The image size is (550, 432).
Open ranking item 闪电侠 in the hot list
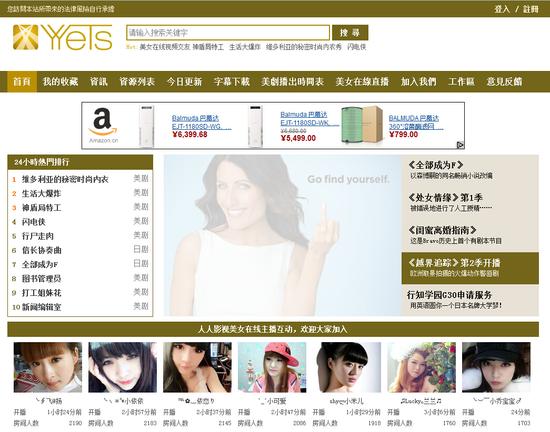coord(34,222)
